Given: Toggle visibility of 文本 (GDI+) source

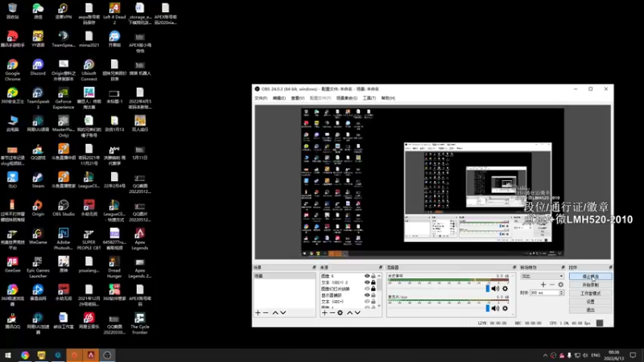Looking at the screenshot, I should [367, 301].
